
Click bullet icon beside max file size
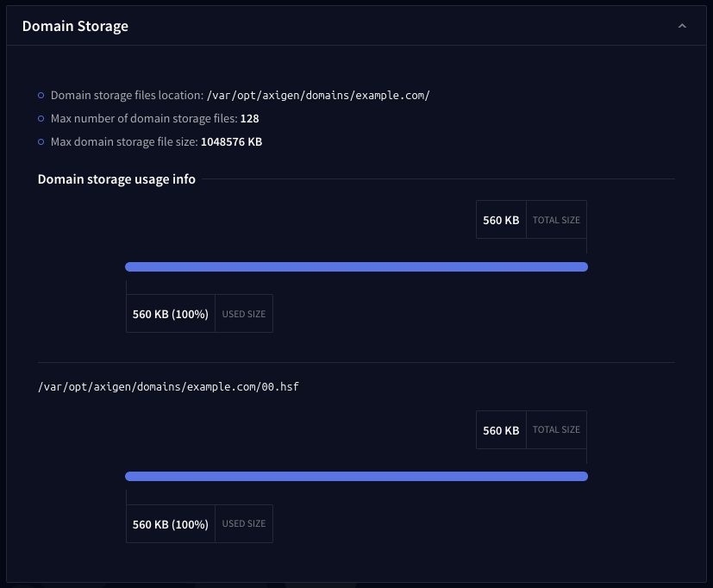(41, 141)
